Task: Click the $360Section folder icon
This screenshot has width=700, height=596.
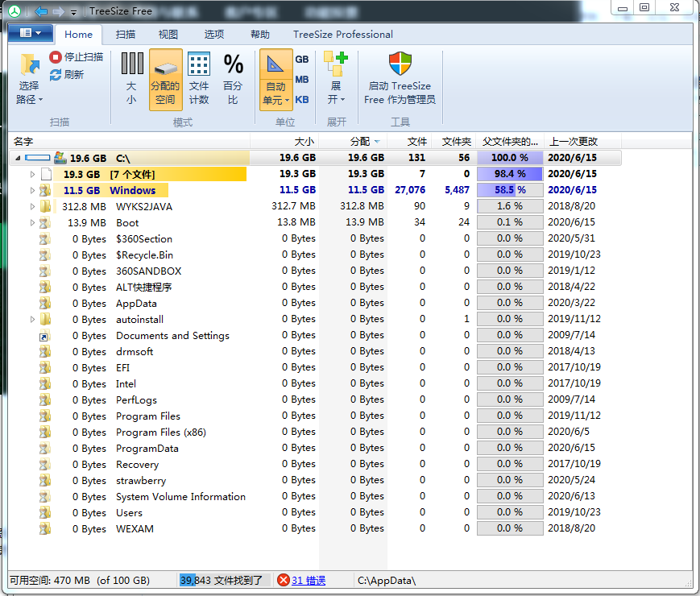Action: [x=44, y=239]
